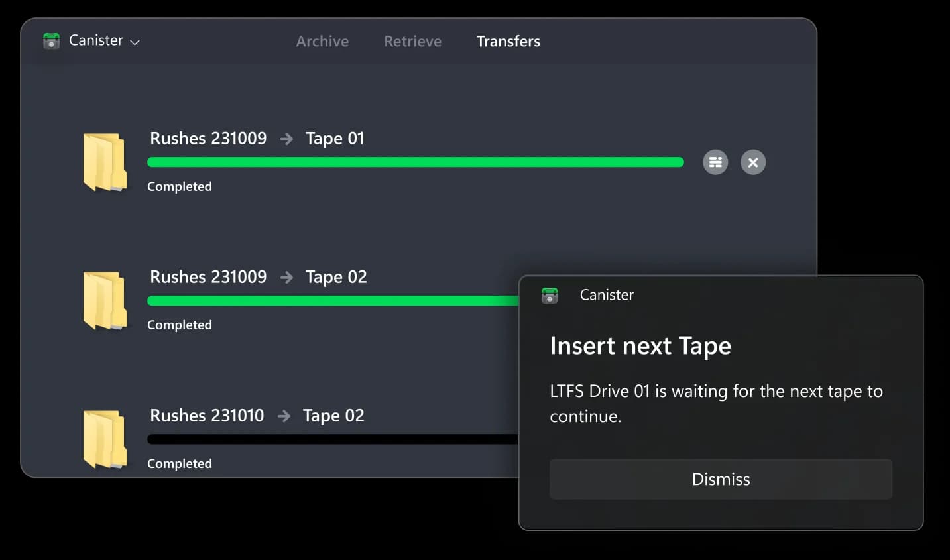Click the Tape 01 transfer progress bar

pos(416,162)
